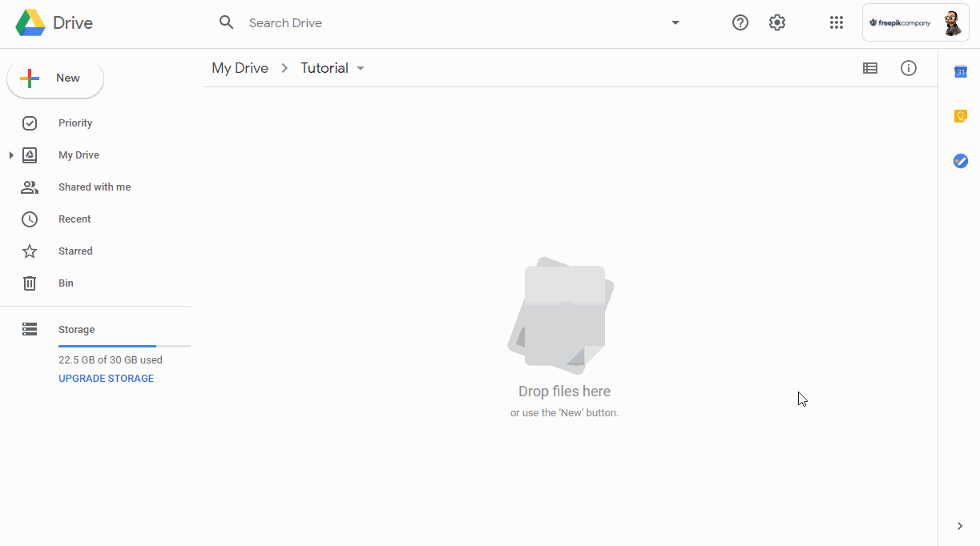
Task: Click the Bin trash can icon
Action: (x=30, y=283)
